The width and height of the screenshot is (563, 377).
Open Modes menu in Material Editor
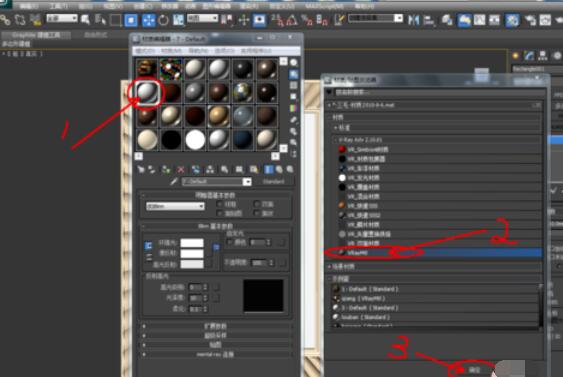[146, 51]
